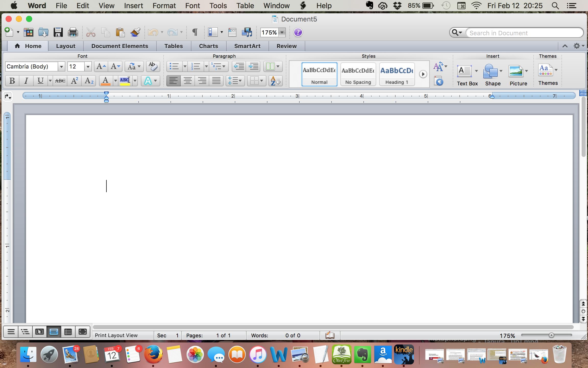Click the Undo arrow icon
This screenshot has width=588, height=368.
[x=153, y=32]
